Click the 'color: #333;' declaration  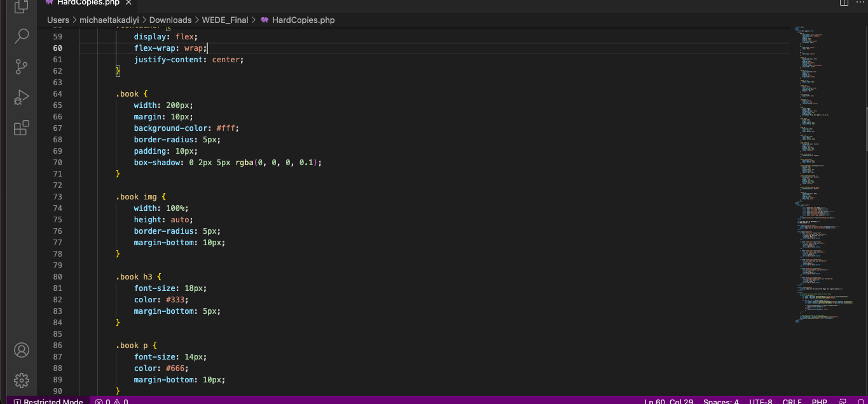click(x=162, y=300)
